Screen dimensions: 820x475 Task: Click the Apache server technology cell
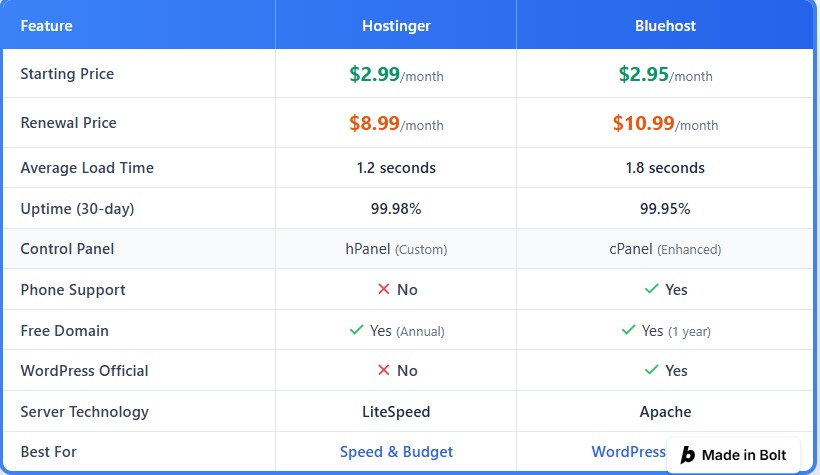(x=665, y=412)
